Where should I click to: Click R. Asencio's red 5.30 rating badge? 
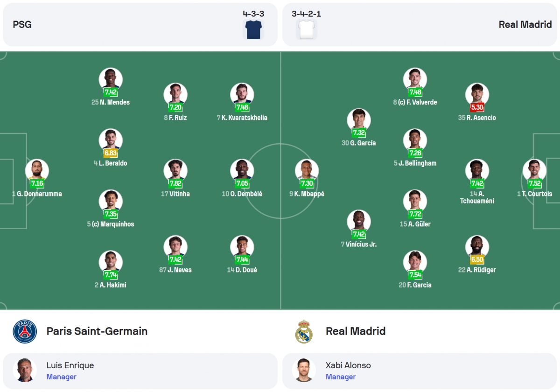tap(477, 107)
